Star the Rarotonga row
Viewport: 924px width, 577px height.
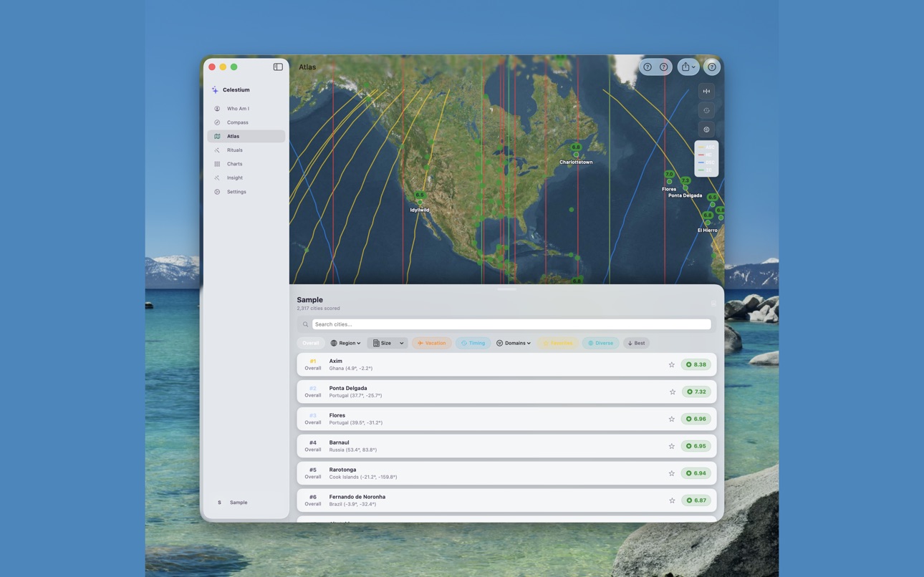click(x=672, y=474)
